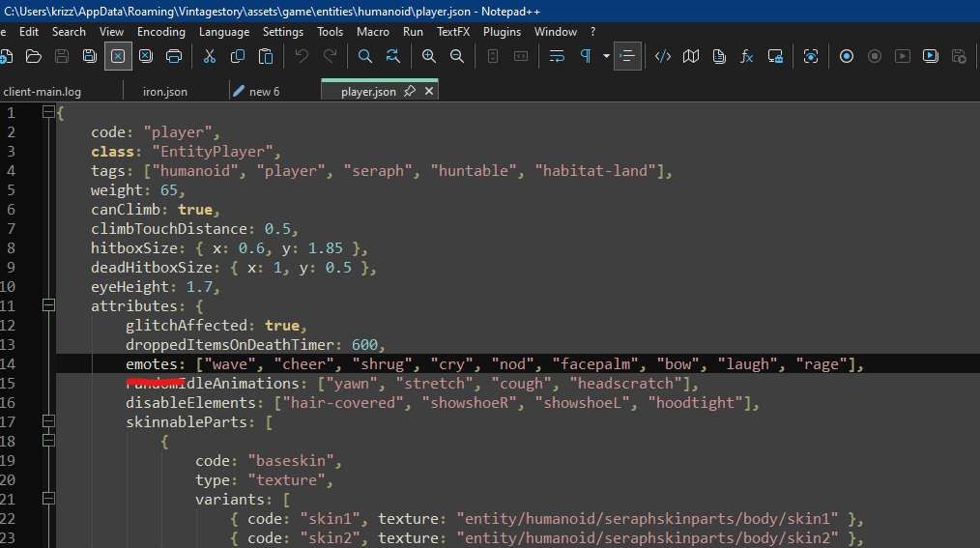The width and height of the screenshot is (980, 548).
Task: Switch to the iron.json tab
Action: [x=165, y=92]
